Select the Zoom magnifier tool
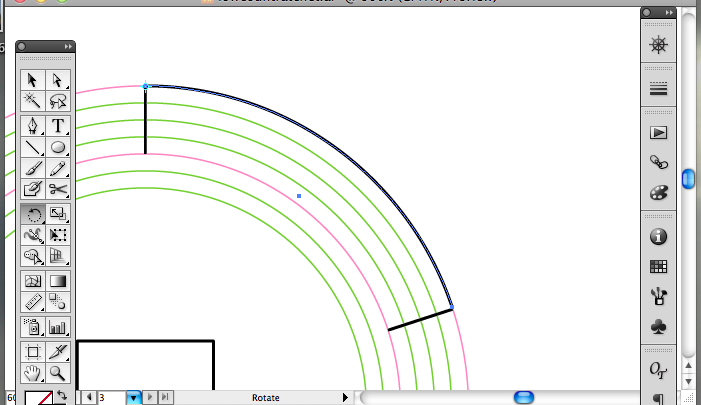The width and height of the screenshot is (701, 405). pos(58,373)
